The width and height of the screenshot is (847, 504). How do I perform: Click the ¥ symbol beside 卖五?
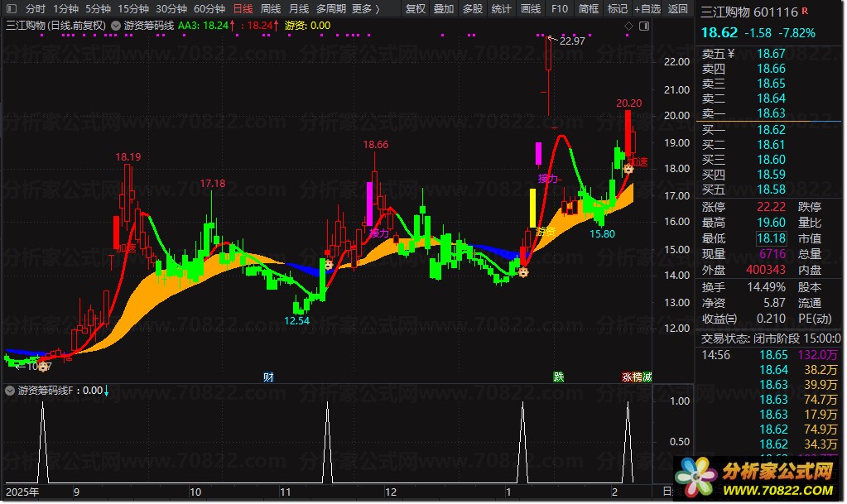(x=731, y=53)
